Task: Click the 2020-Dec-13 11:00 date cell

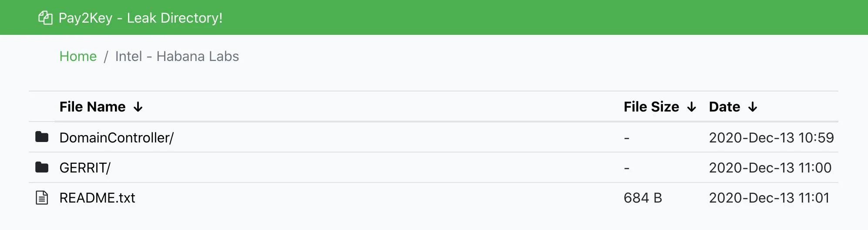Action: coord(770,168)
